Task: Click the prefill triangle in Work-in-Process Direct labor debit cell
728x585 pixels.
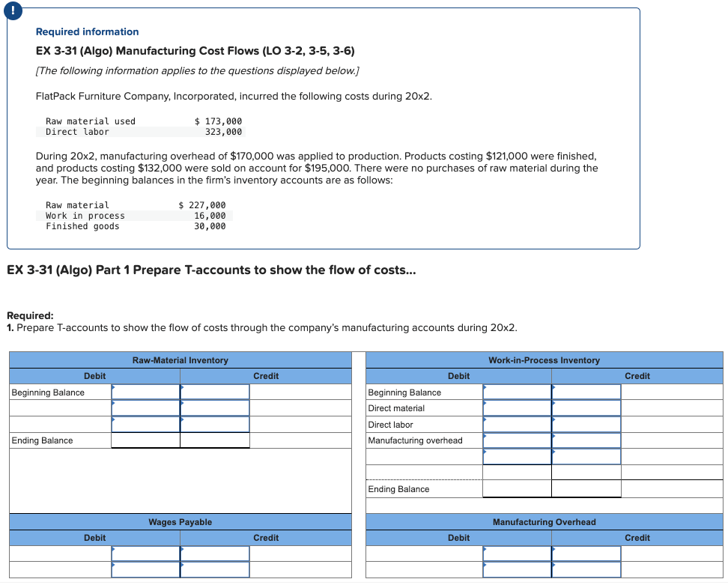Action: [483, 419]
